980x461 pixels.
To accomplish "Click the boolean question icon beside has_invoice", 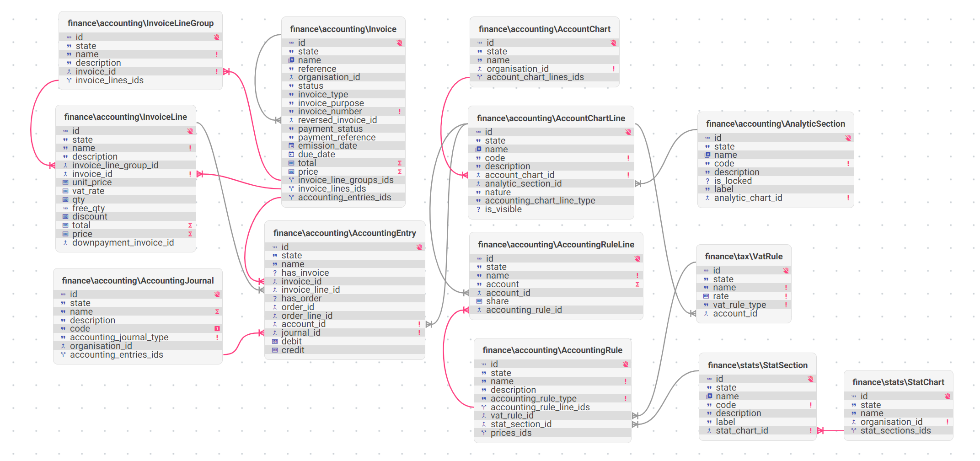I will pos(275,273).
